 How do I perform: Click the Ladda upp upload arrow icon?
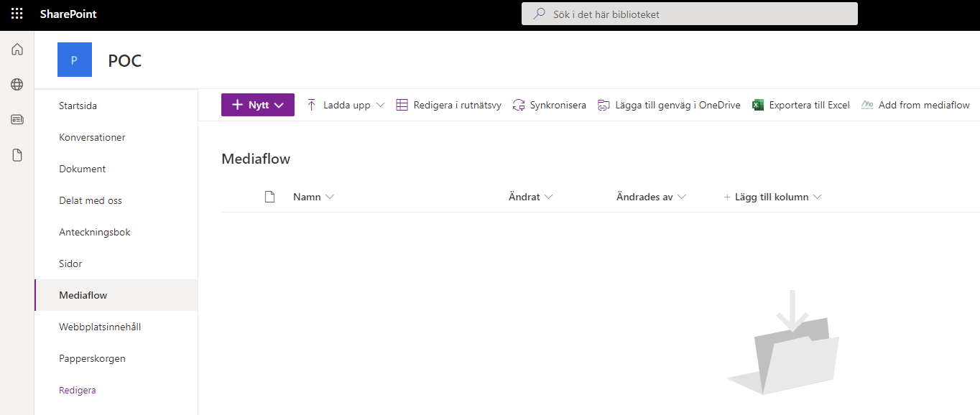pyautogui.click(x=311, y=105)
